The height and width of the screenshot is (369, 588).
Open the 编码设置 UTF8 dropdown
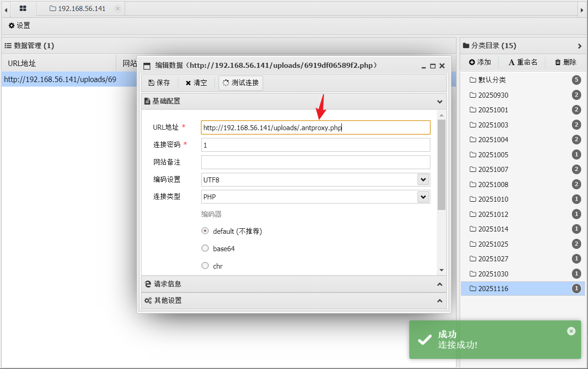(423, 180)
